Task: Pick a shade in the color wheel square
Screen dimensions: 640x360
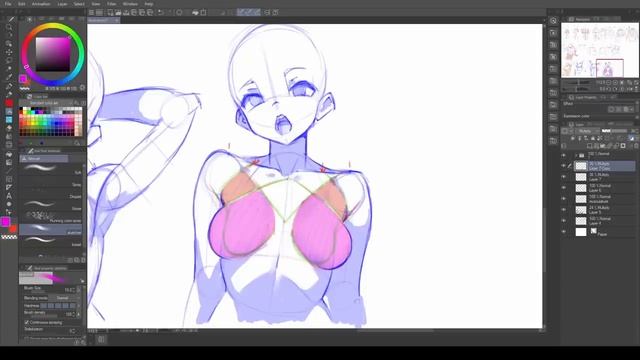Action: tap(53, 54)
